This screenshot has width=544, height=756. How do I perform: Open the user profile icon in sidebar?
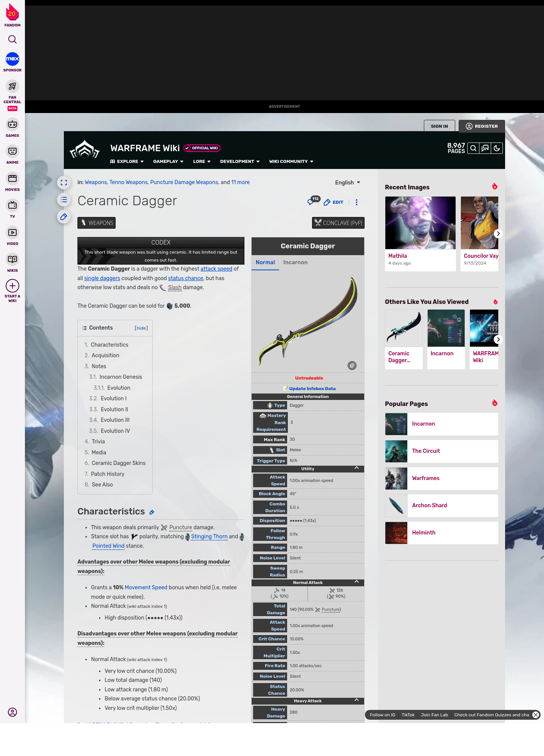click(12, 712)
